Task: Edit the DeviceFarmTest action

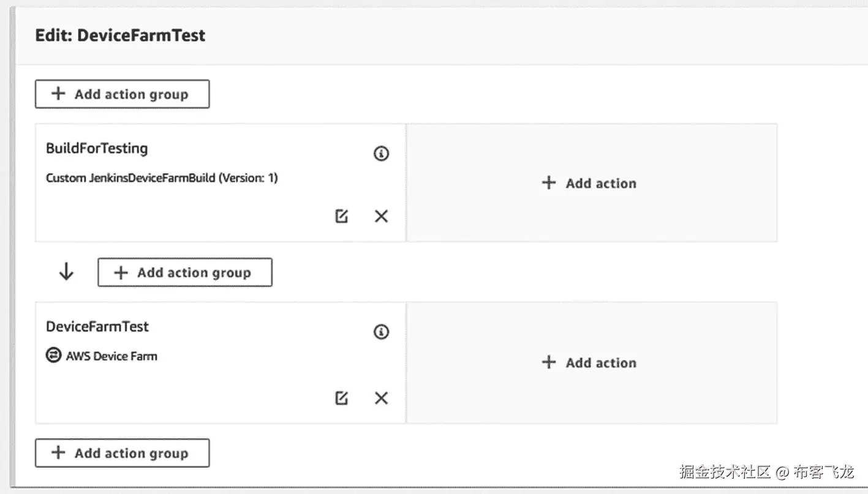Action: click(x=342, y=398)
